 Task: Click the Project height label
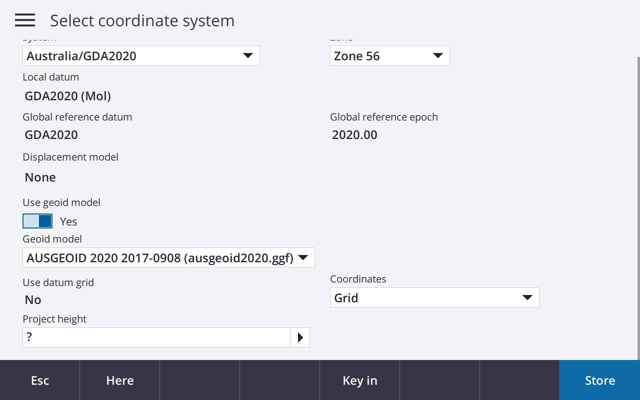(x=54, y=319)
